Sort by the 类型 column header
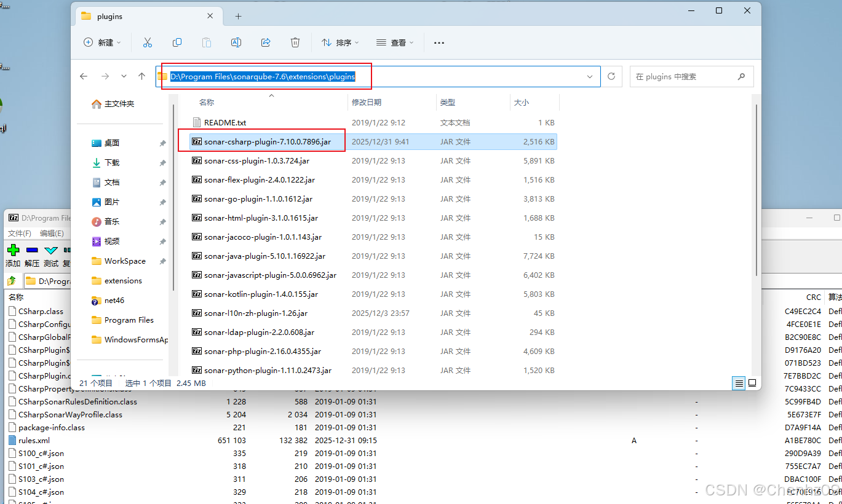 [448, 103]
